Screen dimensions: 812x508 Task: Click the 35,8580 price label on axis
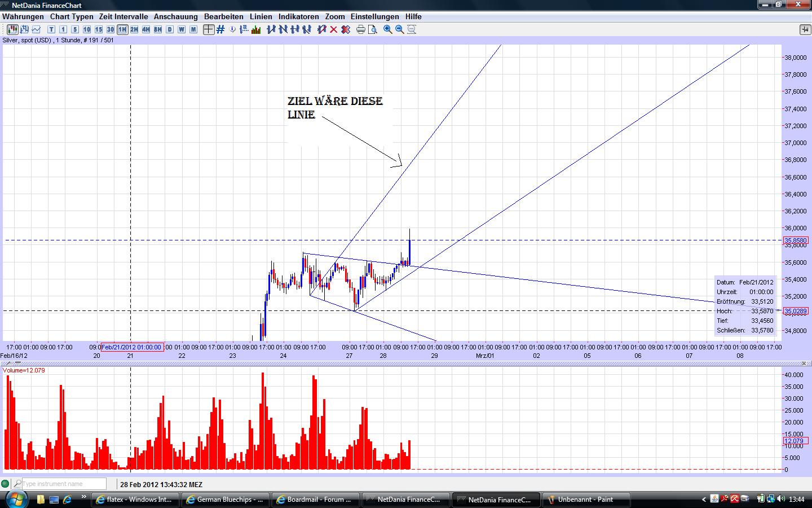click(796, 240)
